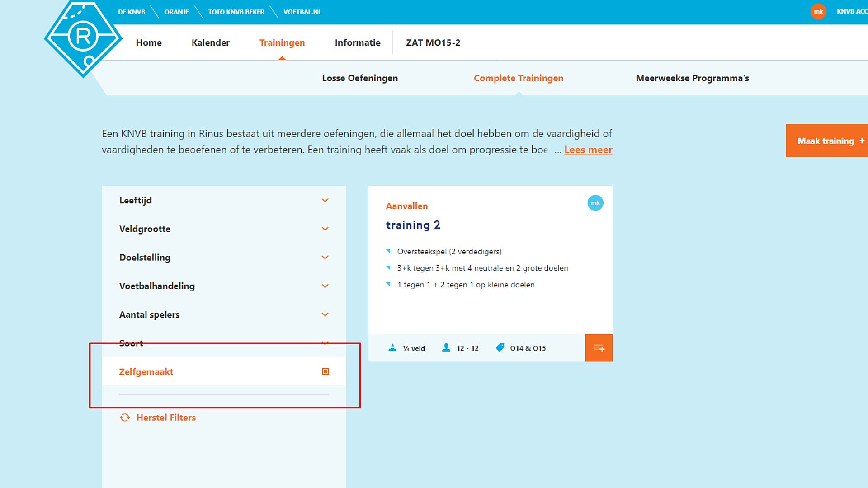Open the Kalender menu item
The width and height of the screenshot is (868, 488).
pyautogui.click(x=210, y=42)
